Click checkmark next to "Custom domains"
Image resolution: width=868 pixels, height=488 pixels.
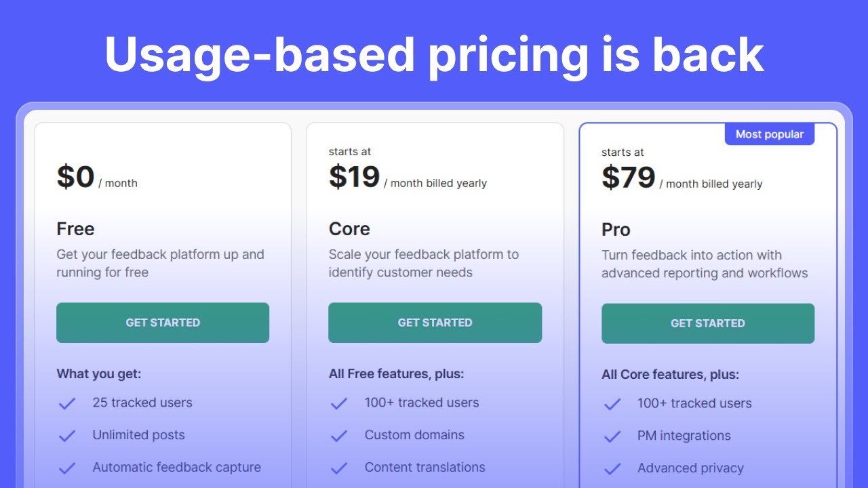[x=339, y=436]
